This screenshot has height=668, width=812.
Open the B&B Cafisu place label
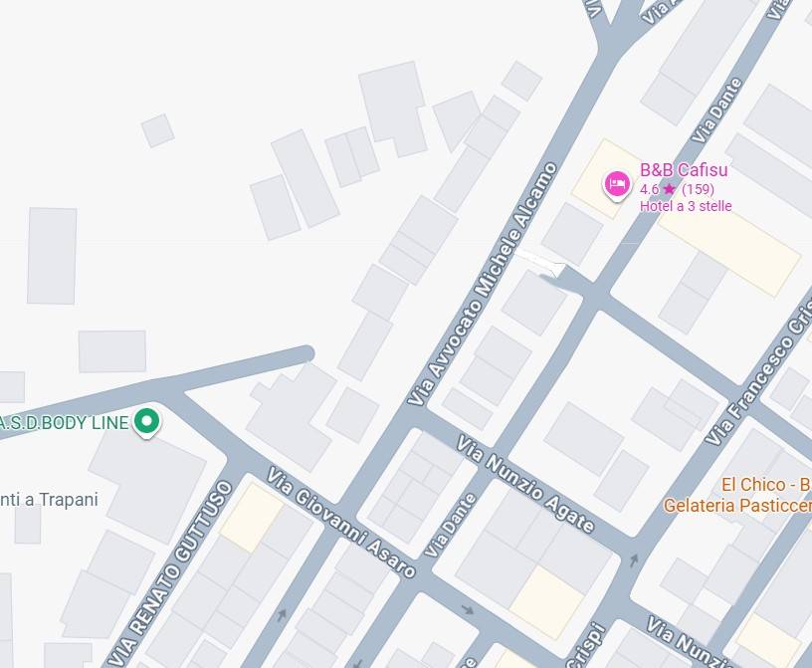pos(684,170)
